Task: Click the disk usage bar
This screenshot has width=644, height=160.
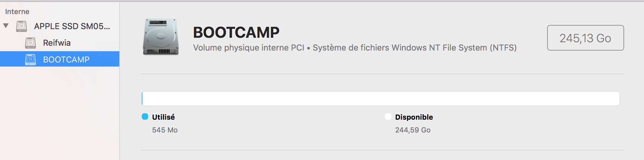Action: coord(381,99)
